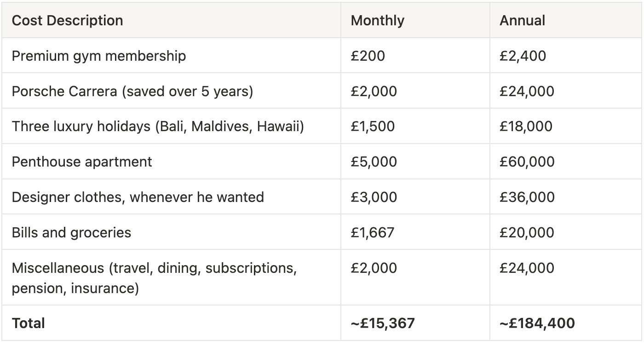Viewport: 644px width, 346px height.
Task: Click the Penthouse apartment cell
Action: point(171,161)
